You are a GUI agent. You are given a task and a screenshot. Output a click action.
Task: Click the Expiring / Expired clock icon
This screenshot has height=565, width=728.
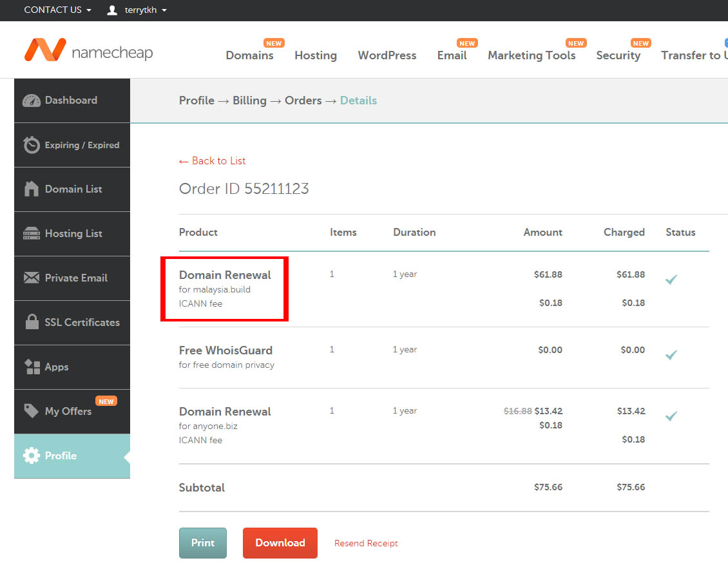tap(32, 145)
